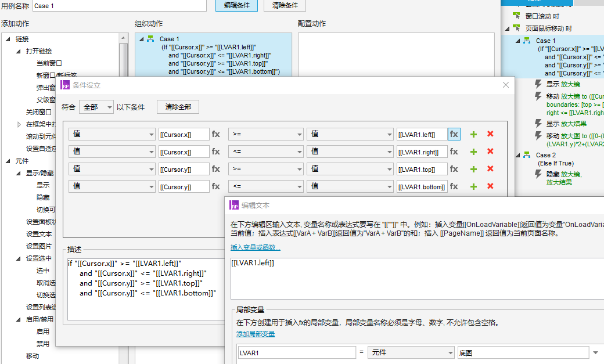Image resolution: width=604 pixels, height=364 pixels.
Task: Click green plus on the [[LVAR1.right]] row
Action: click(473, 152)
